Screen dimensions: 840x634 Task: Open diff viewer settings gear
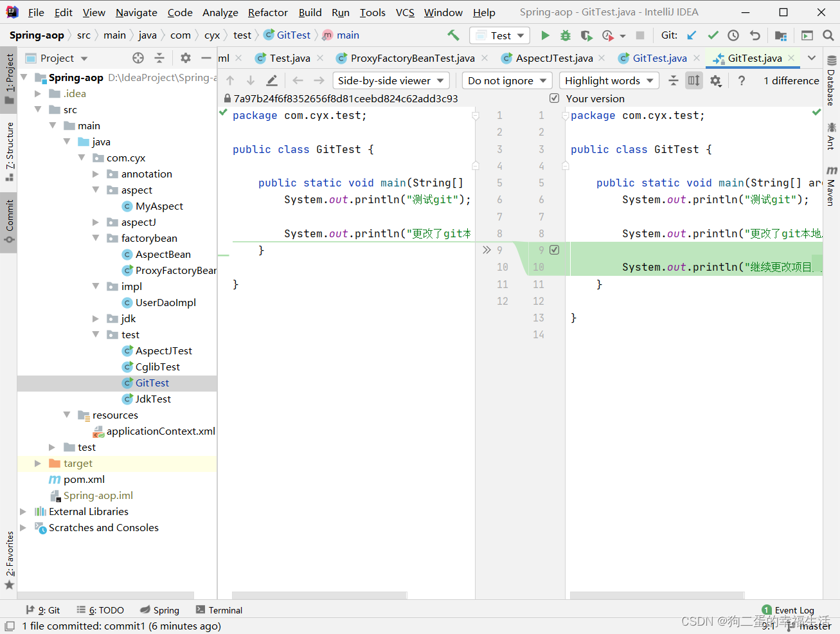pos(715,80)
